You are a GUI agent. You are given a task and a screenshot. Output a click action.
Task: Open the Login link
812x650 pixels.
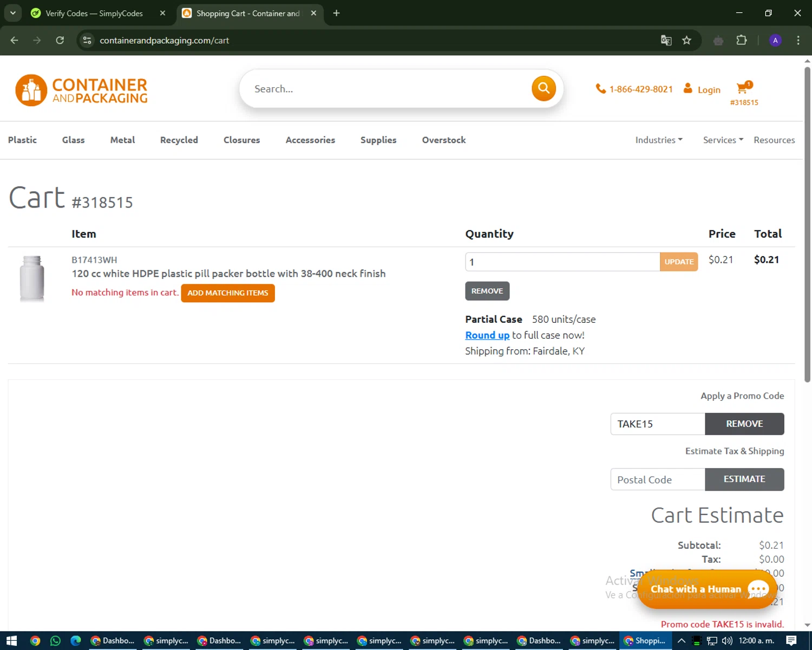[x=709, y=90]
